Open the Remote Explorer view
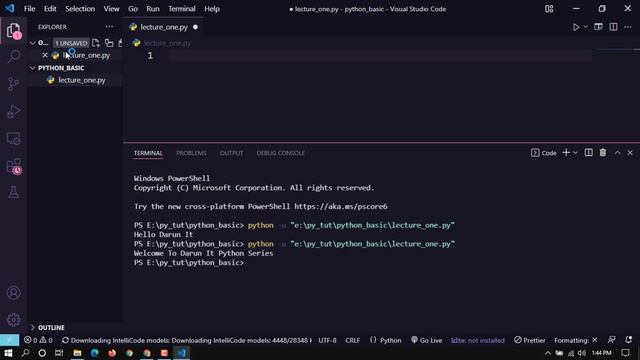 point(13,139)
